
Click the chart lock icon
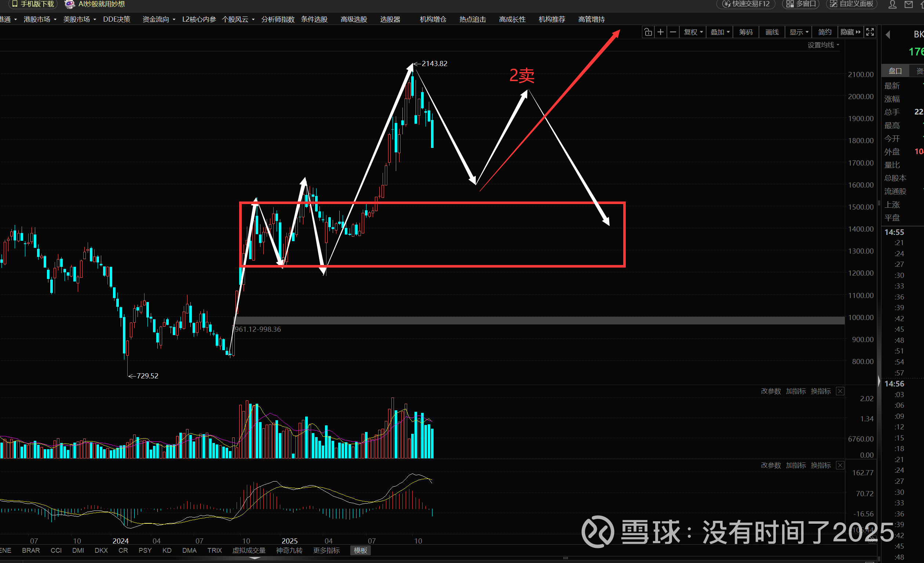[648, 32]
